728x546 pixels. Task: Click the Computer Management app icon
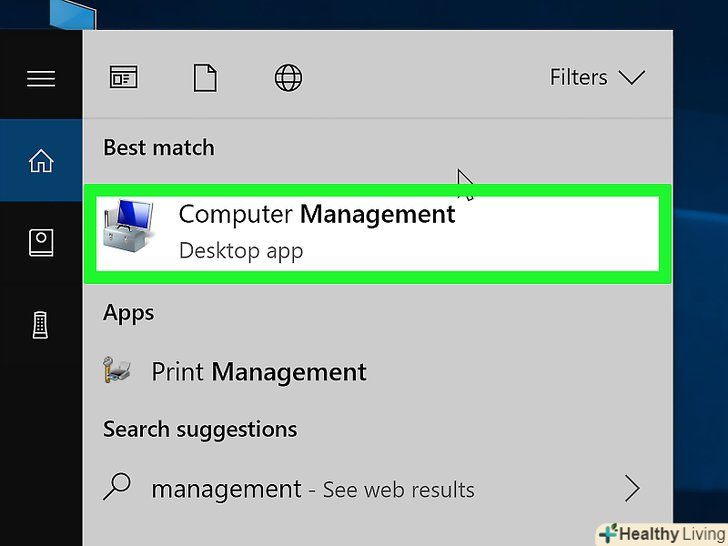point(130,227)
